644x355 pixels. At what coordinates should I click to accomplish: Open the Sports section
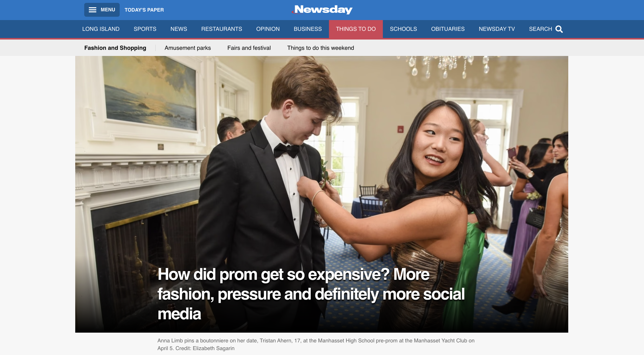click(145, 29)
